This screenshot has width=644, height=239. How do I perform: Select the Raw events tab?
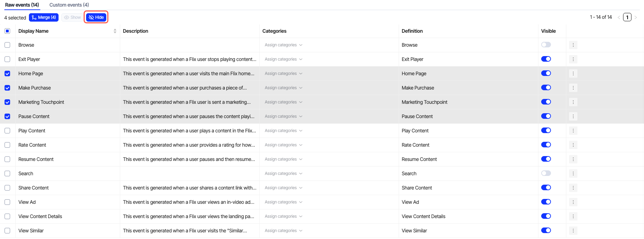[x=22, y=5]
